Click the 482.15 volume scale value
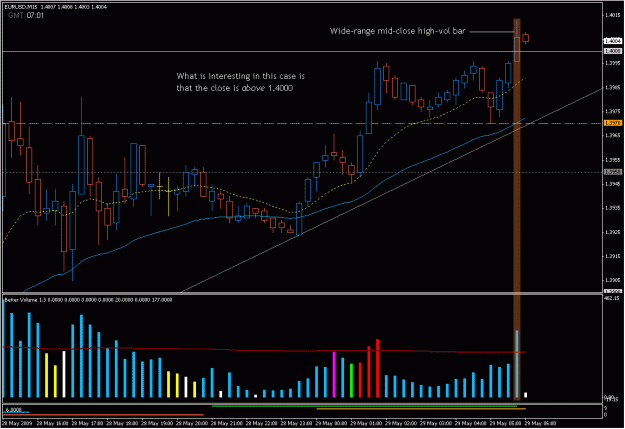625x429 pixels. point(612,298)
